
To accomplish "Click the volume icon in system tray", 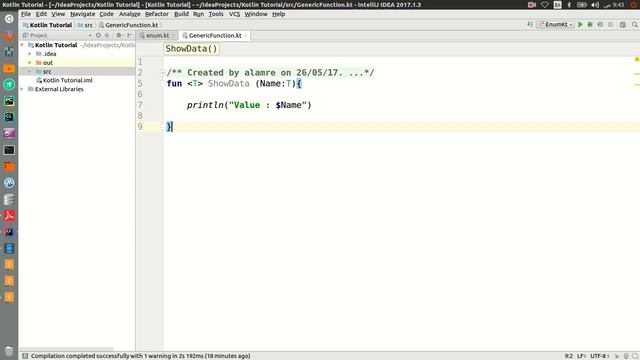I will click(595, 5).
